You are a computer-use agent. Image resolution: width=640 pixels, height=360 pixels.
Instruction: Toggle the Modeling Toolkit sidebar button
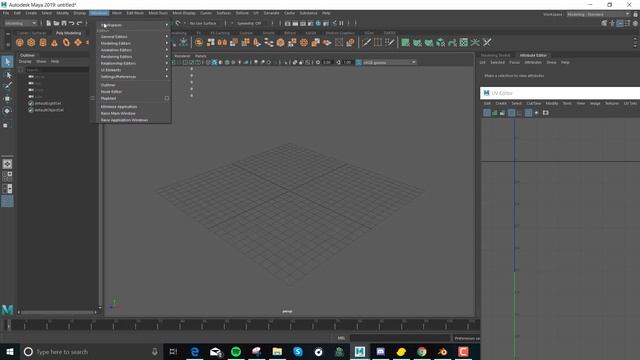point(604,23)
